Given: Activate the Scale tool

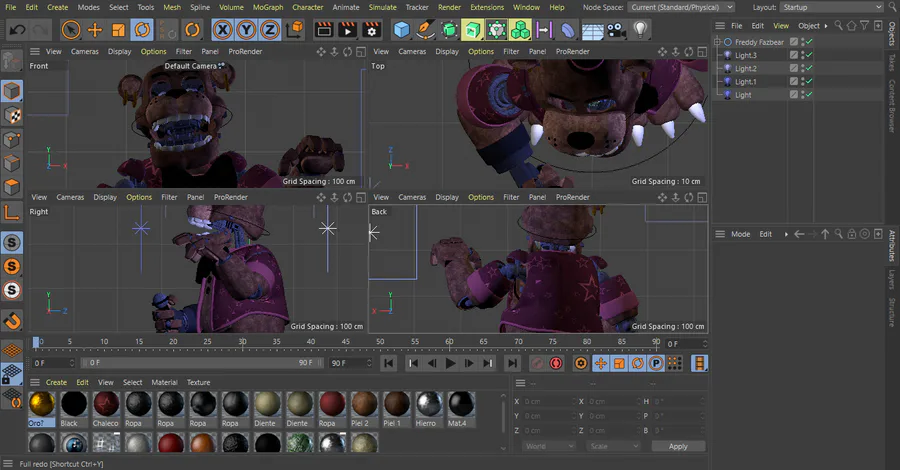Looking at the screenshot, I should pos(118,29).
